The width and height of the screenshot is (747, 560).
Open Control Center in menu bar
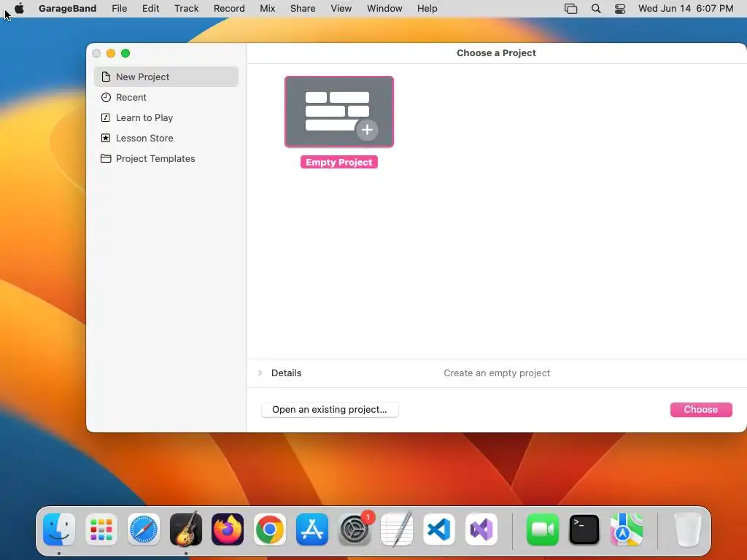tap(620, 9)
